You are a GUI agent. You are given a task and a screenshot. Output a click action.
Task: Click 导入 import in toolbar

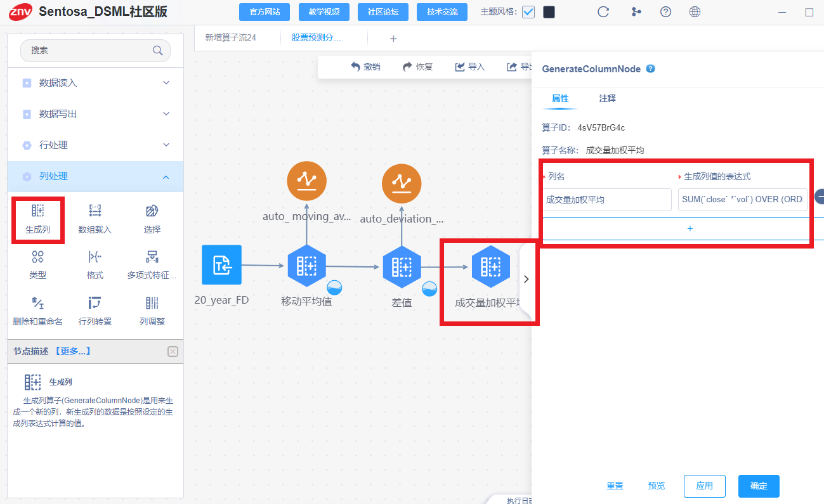[470, 67]
